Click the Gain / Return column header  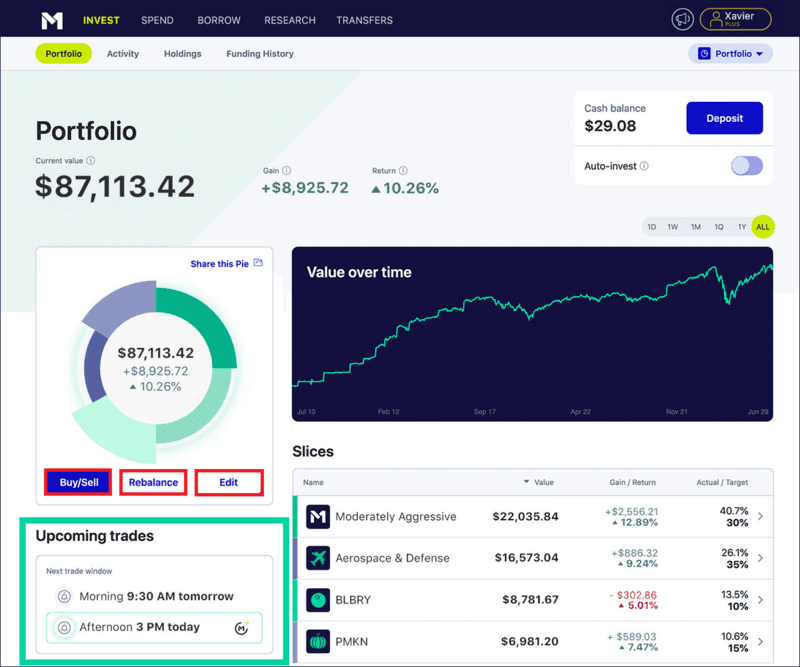(633, 482)
